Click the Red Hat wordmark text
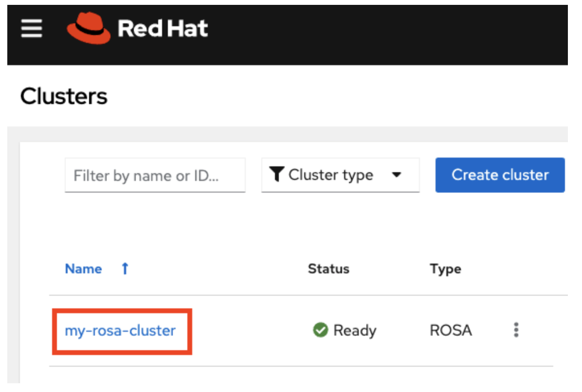The image size is (582, 392). click(x=163, y=29)
